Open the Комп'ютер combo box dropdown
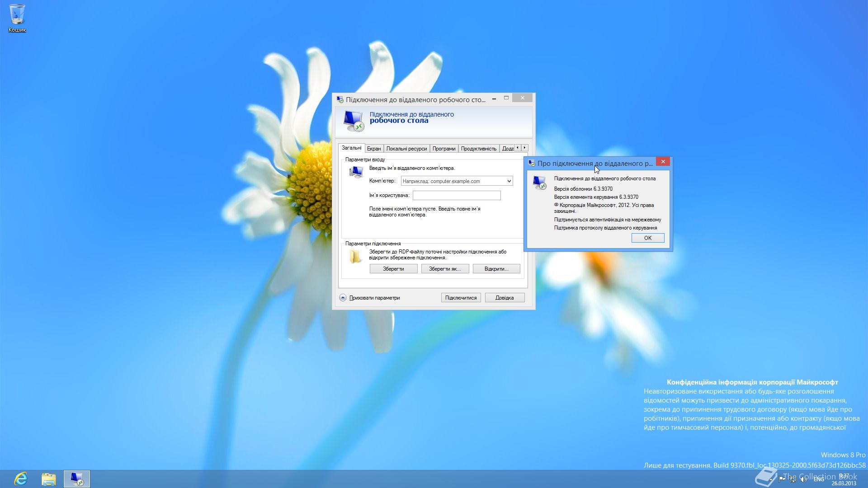This screenshot has width=868, height=488. point(509,181)
